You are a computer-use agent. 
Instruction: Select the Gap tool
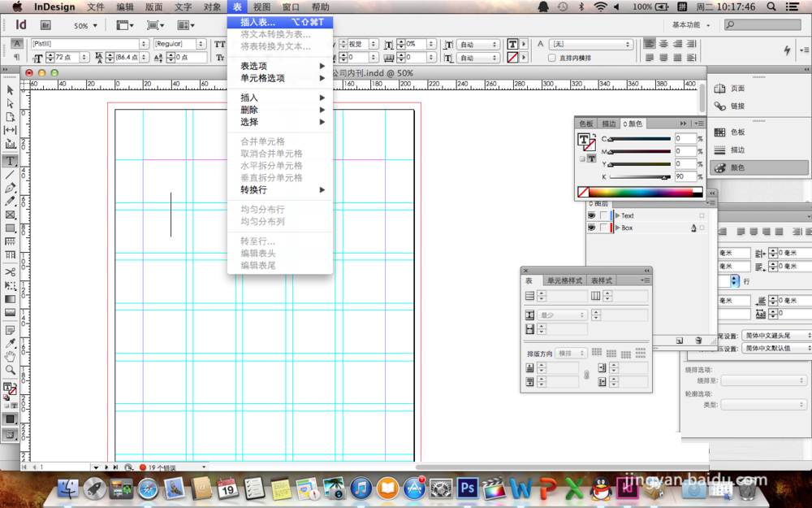pos(10,130)
